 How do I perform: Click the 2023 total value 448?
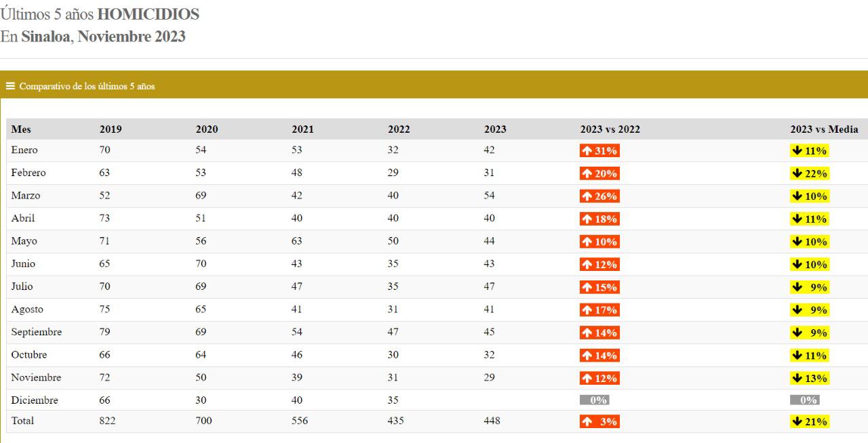coord(492,421)
